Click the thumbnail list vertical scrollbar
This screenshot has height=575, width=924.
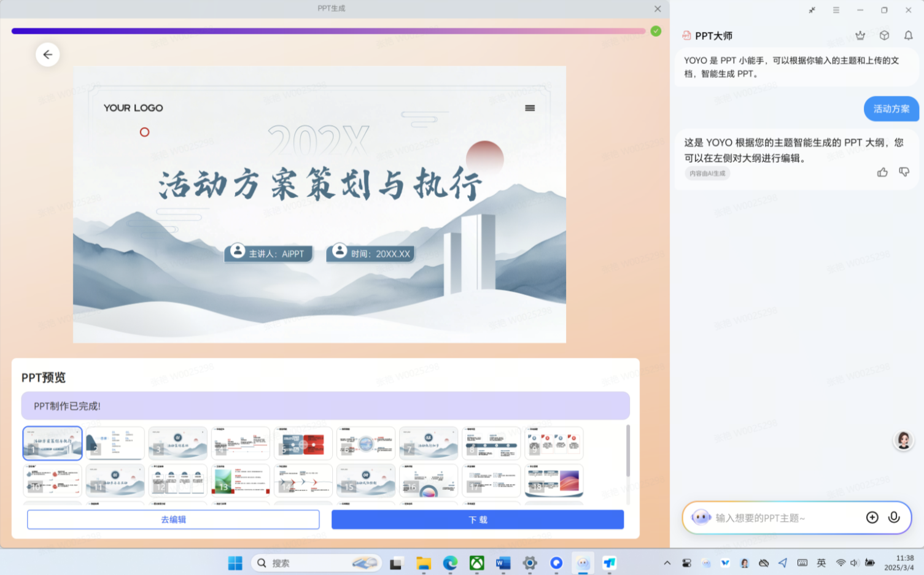627,451
